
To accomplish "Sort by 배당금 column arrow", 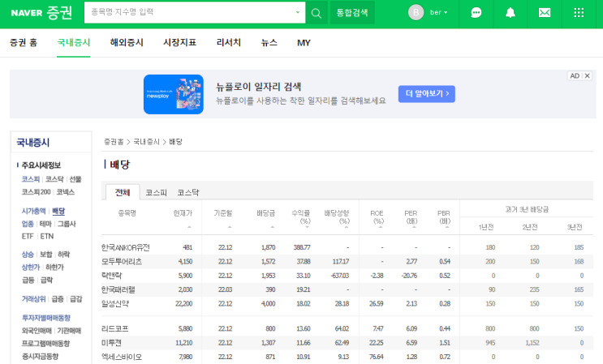I will point(272,227).
